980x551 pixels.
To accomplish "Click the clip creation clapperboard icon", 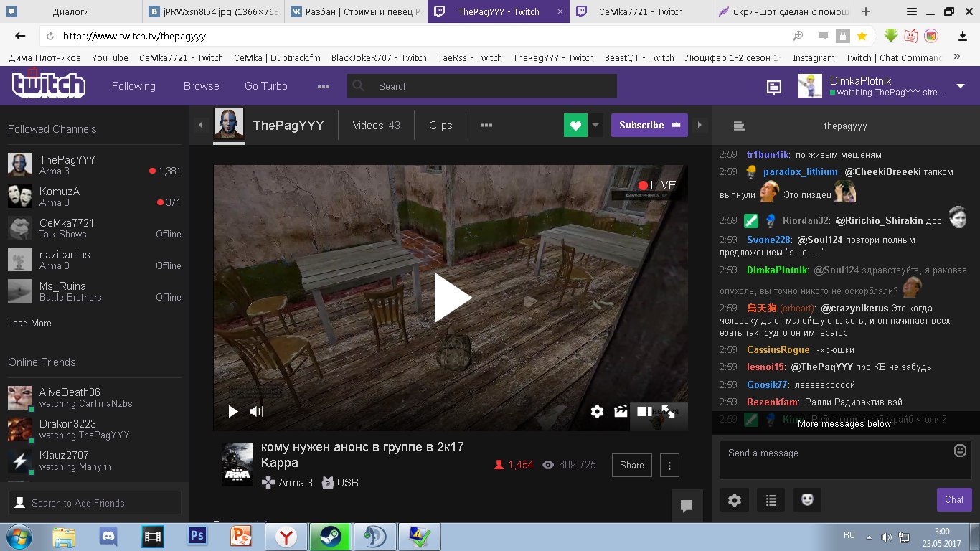I will tap(621, 411).
